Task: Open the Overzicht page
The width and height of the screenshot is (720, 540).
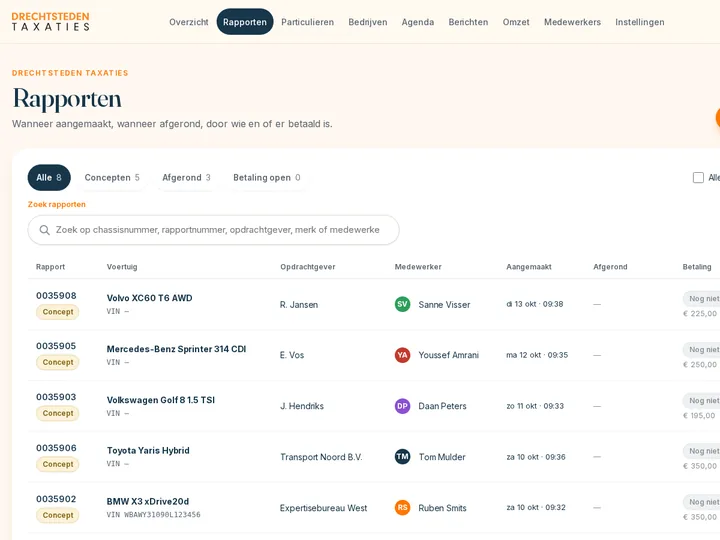Action: tap(189, 22)
